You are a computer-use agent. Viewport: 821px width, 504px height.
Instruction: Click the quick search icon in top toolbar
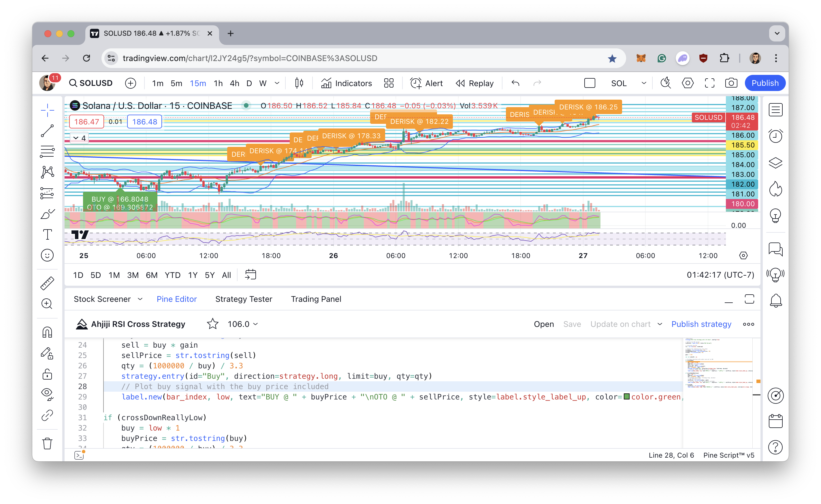pos(666,83)
